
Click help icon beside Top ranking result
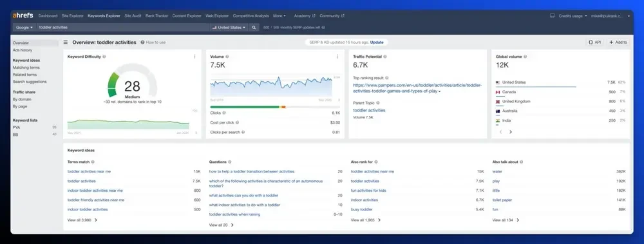pos(387,78)
